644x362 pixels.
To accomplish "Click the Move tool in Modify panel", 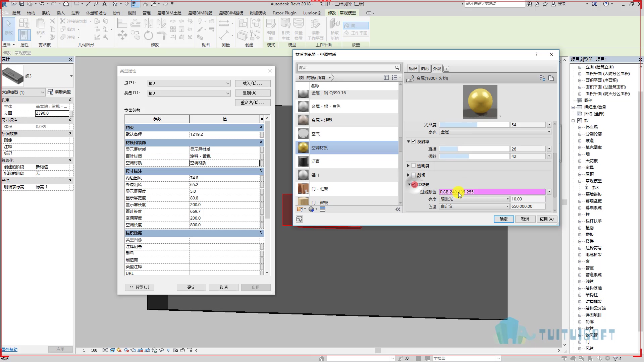I will pyautogui.click(x=122, y=35).
